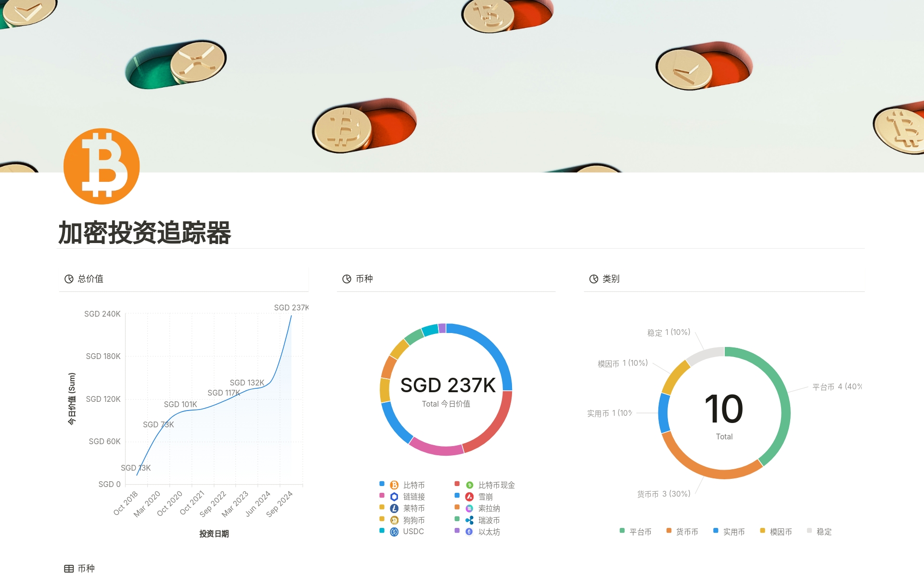Click the 瑞波币 coin icon
The image size is (924, 577).
point(469,520)
